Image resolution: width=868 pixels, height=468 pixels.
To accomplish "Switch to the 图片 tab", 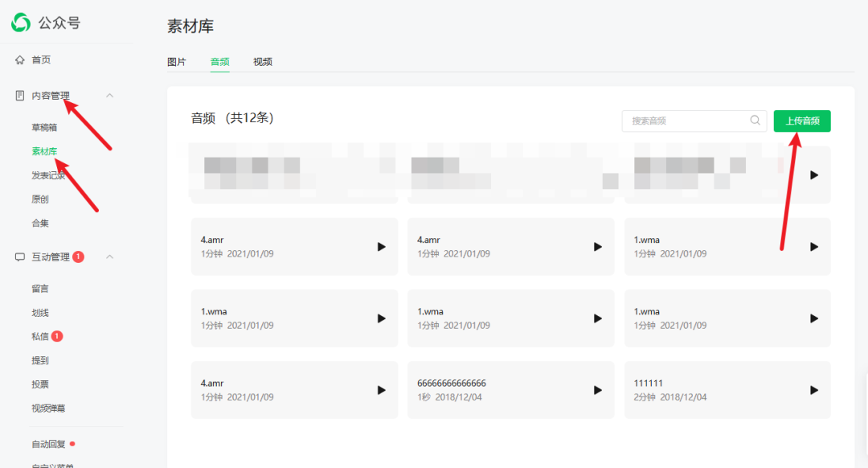I will pyautogui.click(x=176, y=62).
